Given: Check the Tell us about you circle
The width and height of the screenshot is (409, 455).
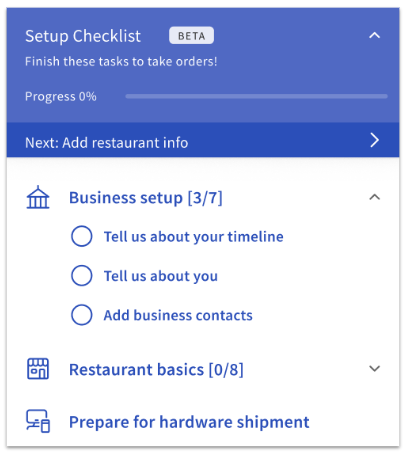Looking at the screenshot, I should click(x=82, y=276).
